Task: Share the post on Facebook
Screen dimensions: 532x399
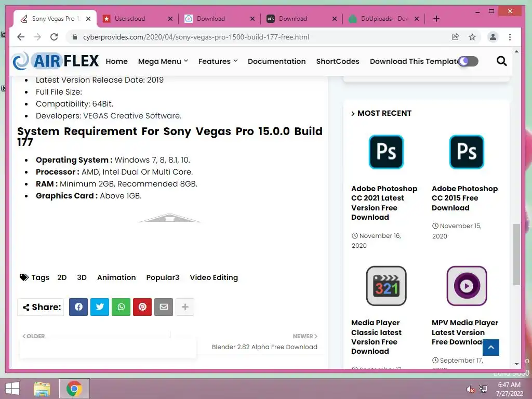Action: pyautogui.click(x=78, y=307)
